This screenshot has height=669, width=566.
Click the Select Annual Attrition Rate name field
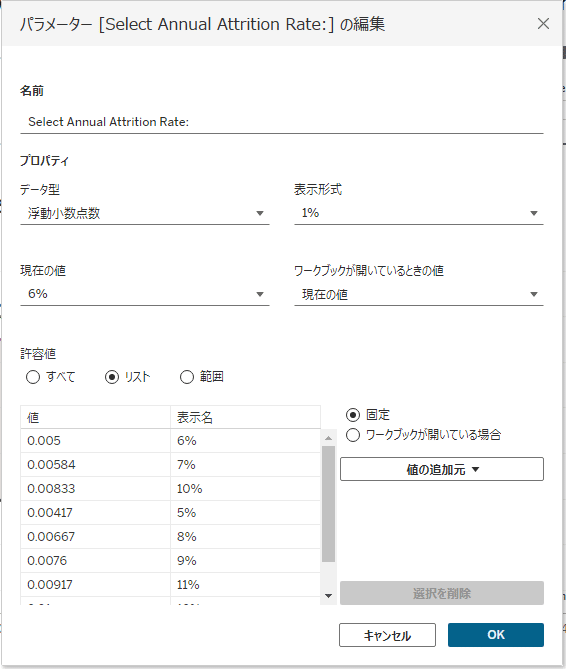click(x=282, y=122)
